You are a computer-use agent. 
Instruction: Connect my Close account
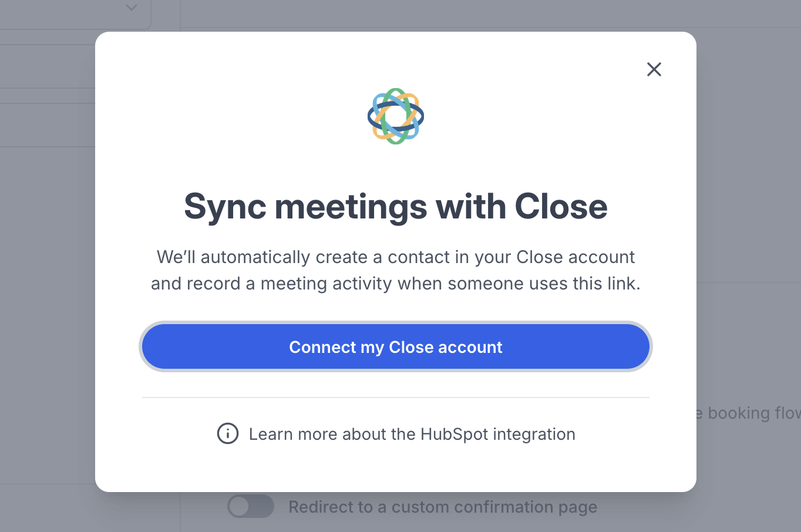coord(396,347)
